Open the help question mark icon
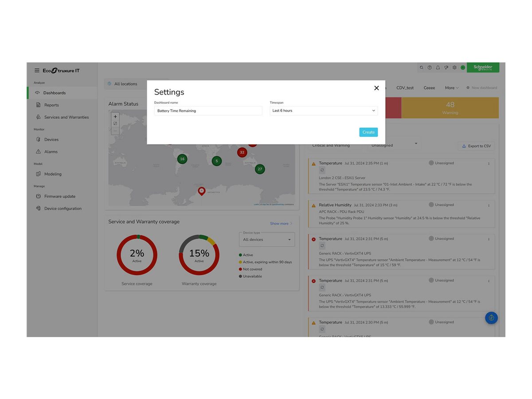532x399 pixels. point(430,68)
